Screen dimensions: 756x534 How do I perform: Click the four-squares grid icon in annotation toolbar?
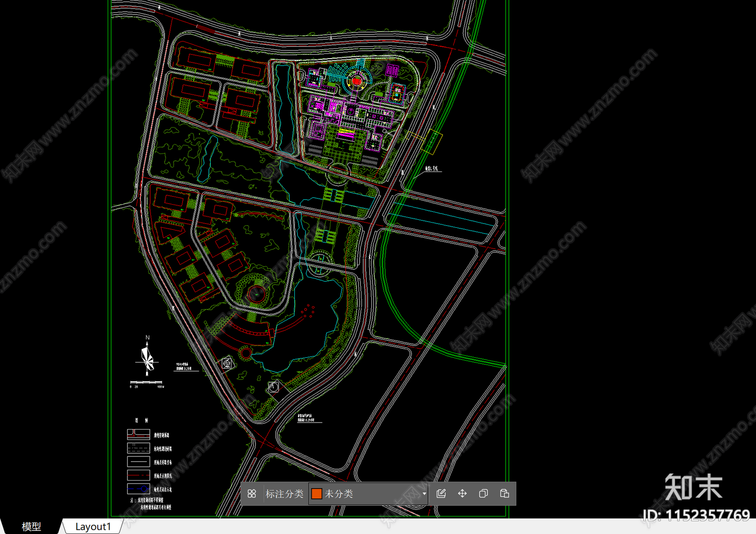(x=252, y=494)
